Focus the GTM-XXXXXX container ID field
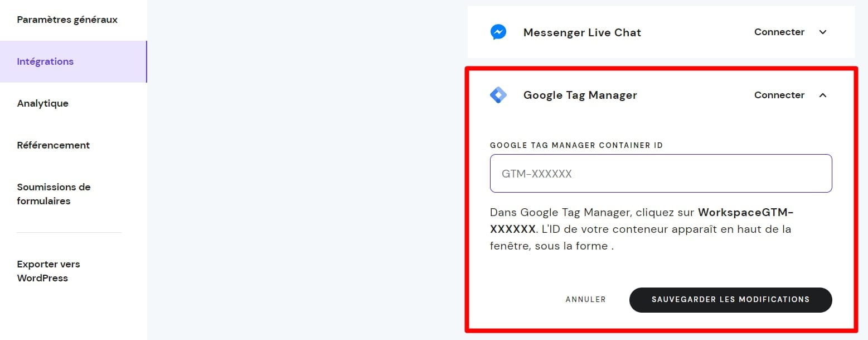This screenshot has width=868, height=340. click(661, 174)
